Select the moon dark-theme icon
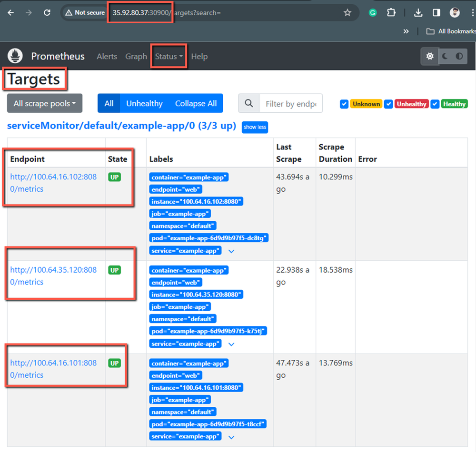Viewport: 476px width, 452px height. click(x=444, y=56)
